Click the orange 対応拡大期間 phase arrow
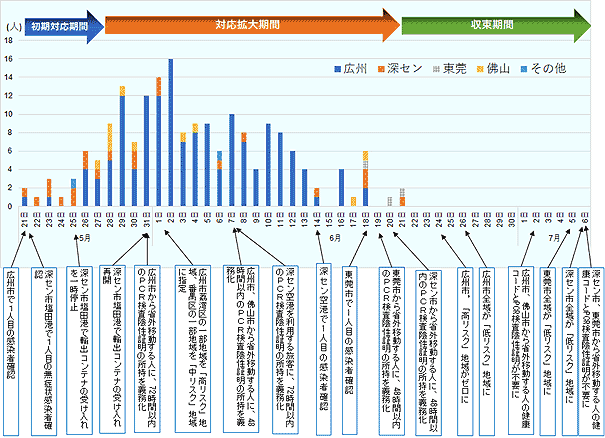Image resolution: width=605 pixels, height=438 pixels. point(252,25)
